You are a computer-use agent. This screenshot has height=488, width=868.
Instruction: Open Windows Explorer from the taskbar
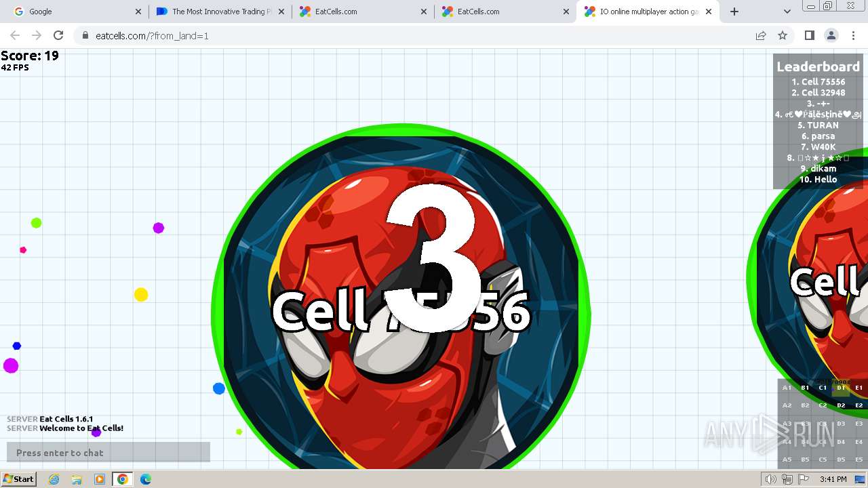[77, 479]
